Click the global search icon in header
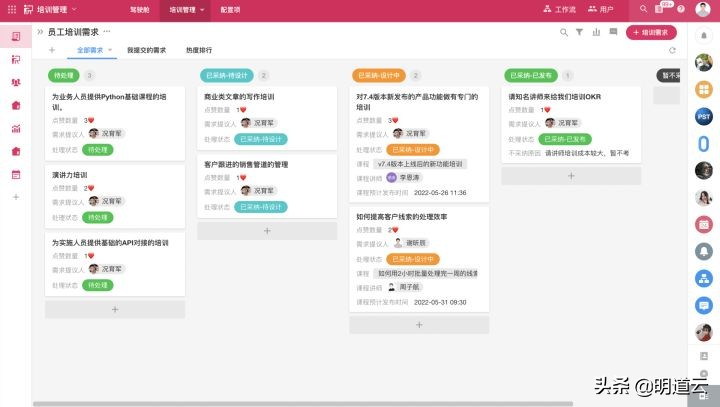Image resolution: width=720 pixels, height=407 pixels. coord(643,9)
